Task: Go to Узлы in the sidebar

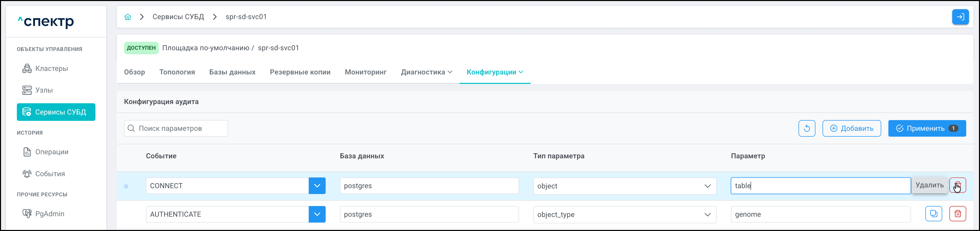Action: click(44, 90)
